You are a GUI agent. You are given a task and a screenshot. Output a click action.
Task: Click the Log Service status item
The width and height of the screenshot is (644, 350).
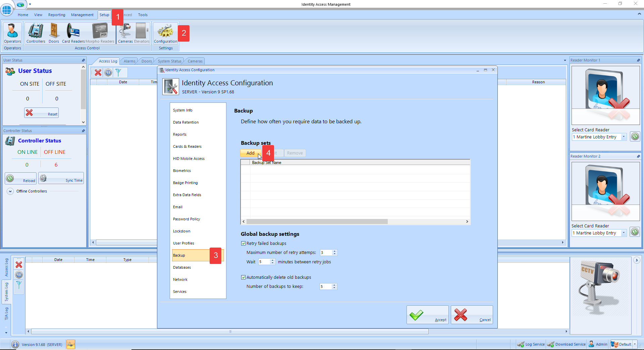(x=531, y=344)
